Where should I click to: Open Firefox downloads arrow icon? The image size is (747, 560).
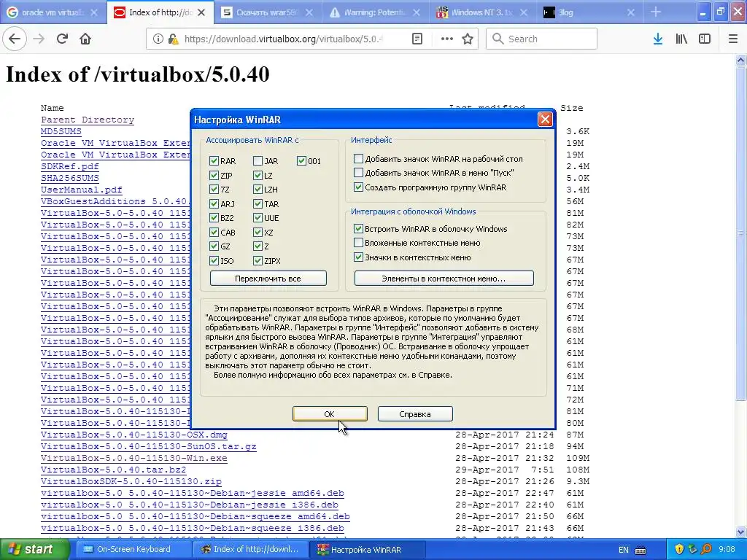pyautogui.click(x=658, y=39)
